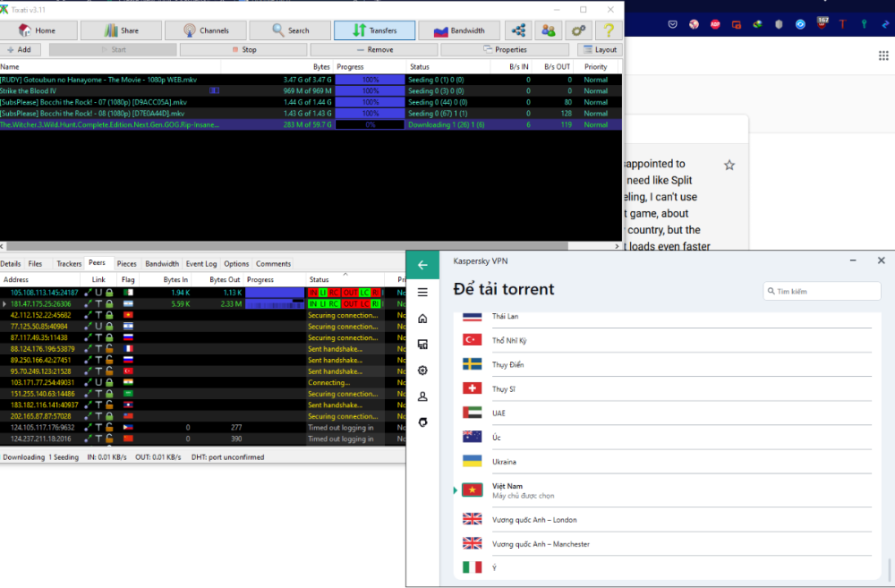Select Vương quốc Anh – Manchester server

(x=668, y=543)
